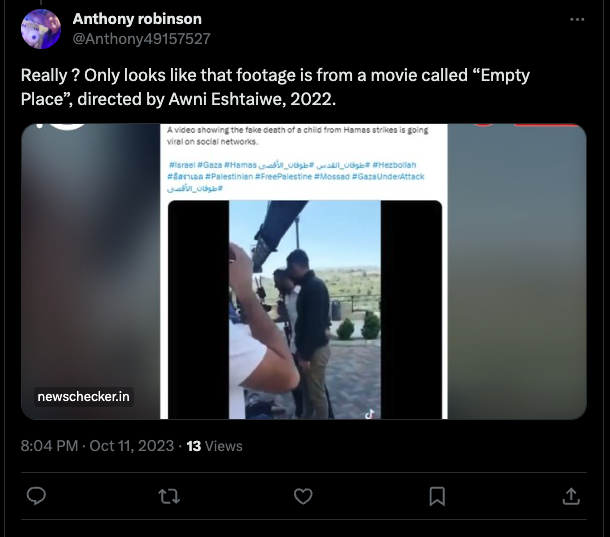Repost this tweet using the retweet icon
Viewport: 610px width, 537px height.
coord(170,496)
